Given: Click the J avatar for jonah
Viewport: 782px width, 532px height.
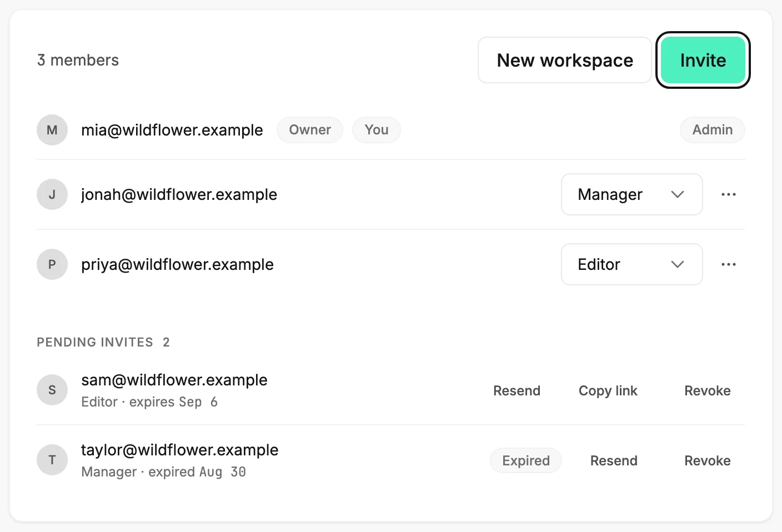Looking at the screenshot, I should (52, 194).
